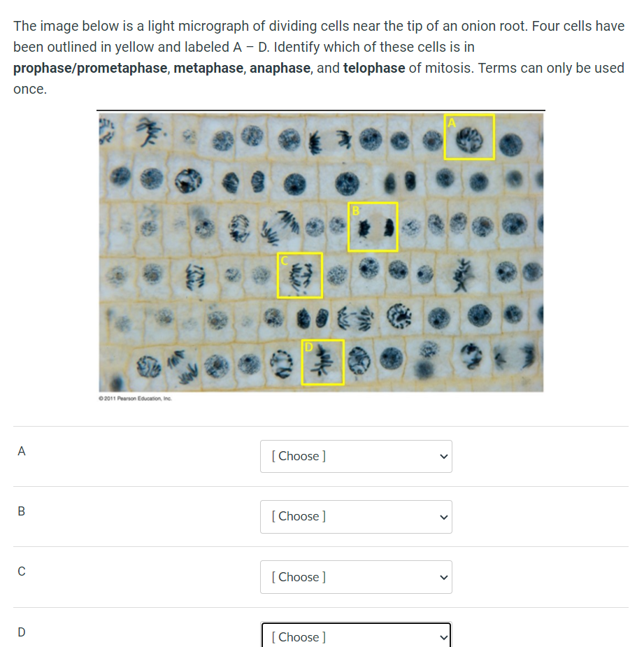The height and width of the screenshot is (647, 644).
Task: Click the yellow box labeled D in the micrograph
Action: (x=322, y=362)
